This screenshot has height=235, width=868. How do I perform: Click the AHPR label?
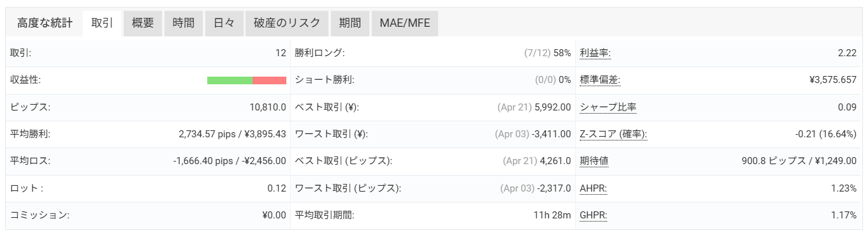[593, 188]
